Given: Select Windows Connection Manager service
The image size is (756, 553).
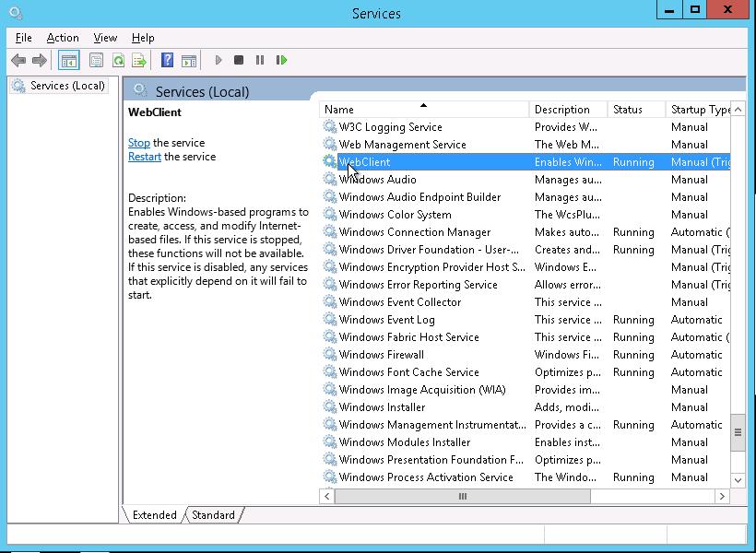Looking at the screenshot, I should [x=526, y=232].
